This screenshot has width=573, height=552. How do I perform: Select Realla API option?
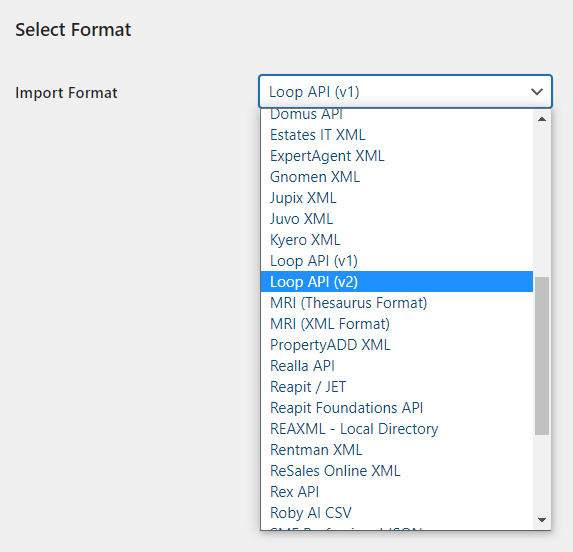tap(397, 366)
